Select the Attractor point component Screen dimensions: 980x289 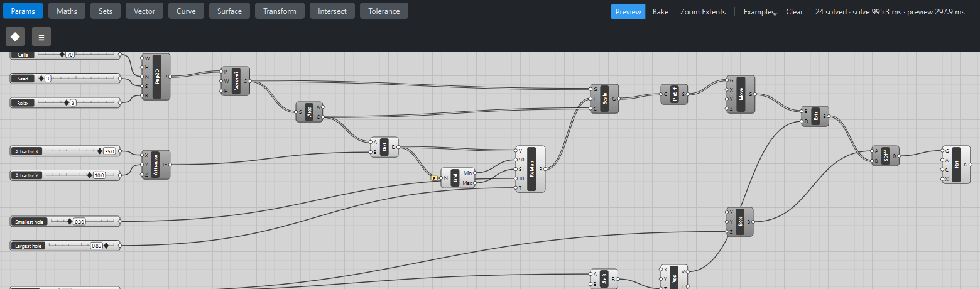[x=156, y=165]
